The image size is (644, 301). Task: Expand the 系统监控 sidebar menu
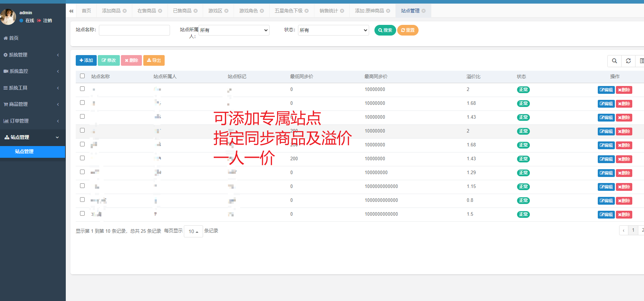33,71
